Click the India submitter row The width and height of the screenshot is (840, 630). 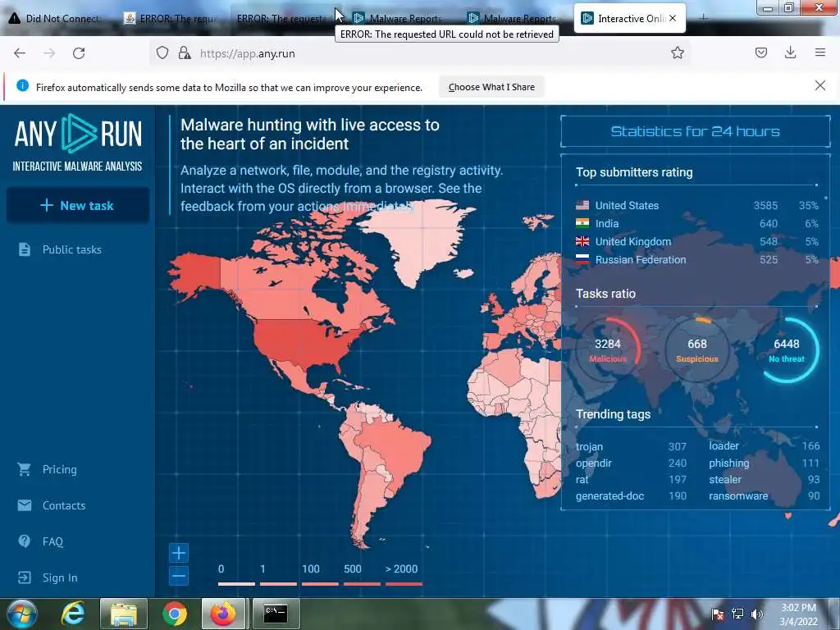pyautogui.click(x=697, y=223)
